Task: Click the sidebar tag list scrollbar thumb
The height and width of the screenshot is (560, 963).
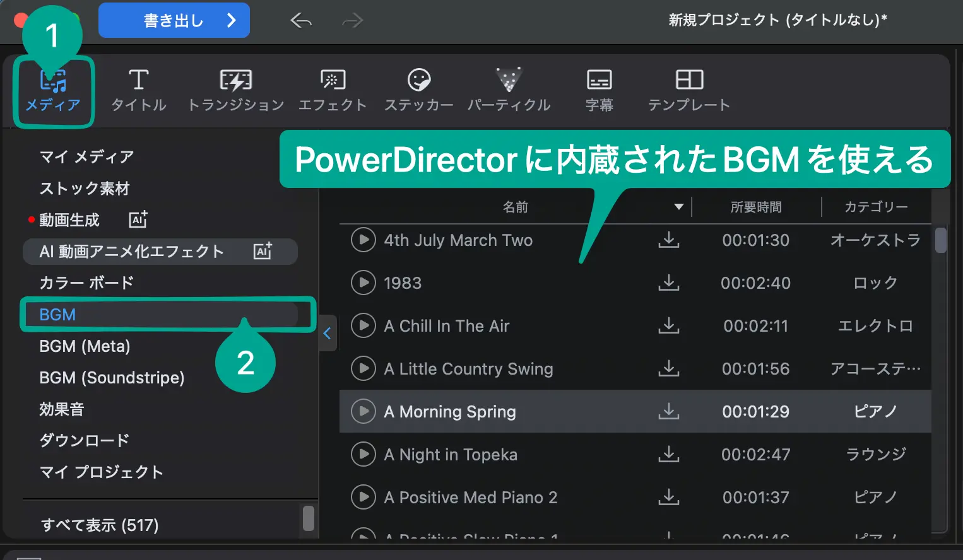Action: pyautogui.click(x=309, y=518)
